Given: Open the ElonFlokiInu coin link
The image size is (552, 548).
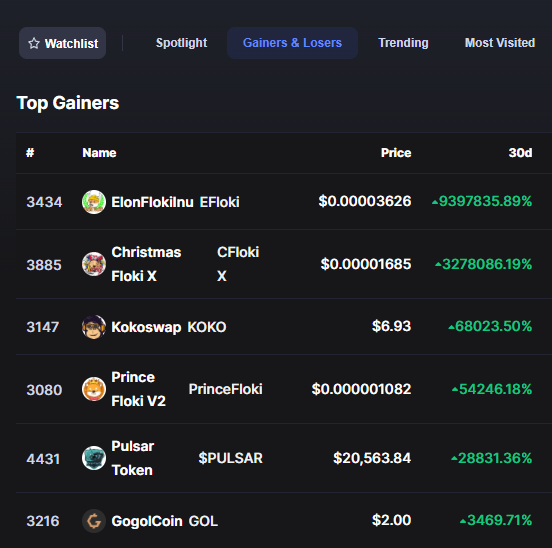Looking at the screenshot, I should (x=152, y=202).
